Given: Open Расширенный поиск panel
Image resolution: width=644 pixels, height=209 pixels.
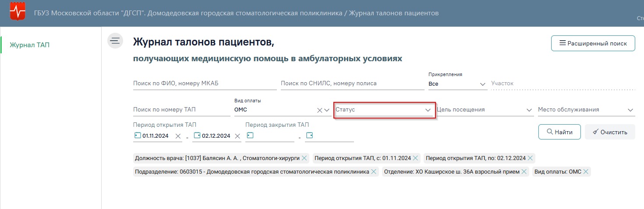Looking at the screenshot, I should pyautogui.click(x=593, y=43).
